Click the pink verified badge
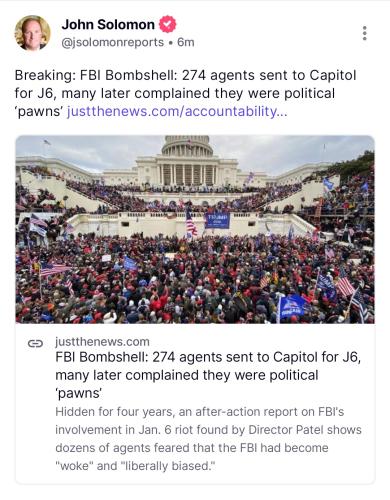This screenshot has width=390, height=500. tap(167, 24)
